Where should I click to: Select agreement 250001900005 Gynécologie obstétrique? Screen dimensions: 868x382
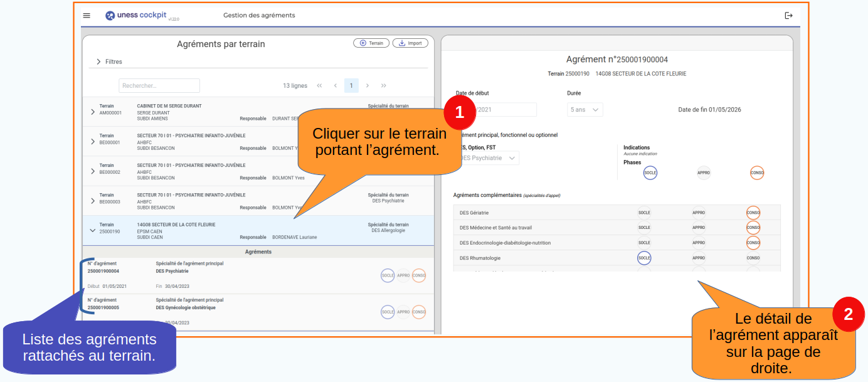[188, 307]
